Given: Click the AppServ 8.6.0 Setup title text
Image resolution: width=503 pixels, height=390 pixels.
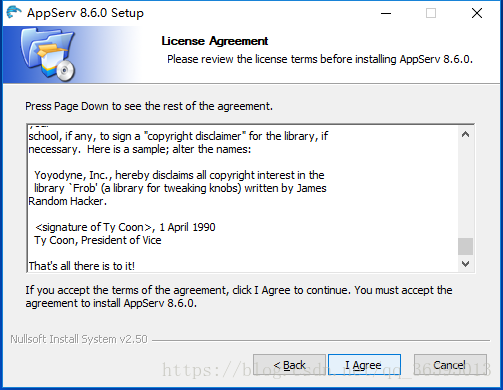Looking at the screenshot, I should [85, 13].
